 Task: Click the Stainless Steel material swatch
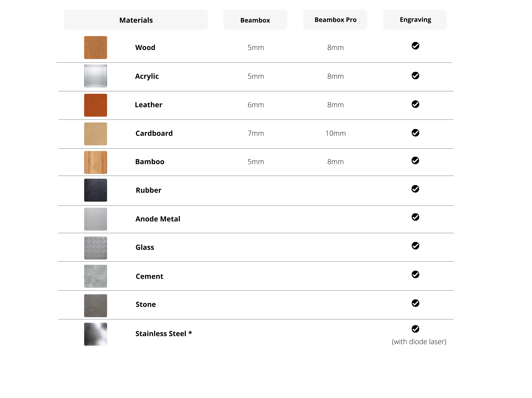[x=95, y=334]
